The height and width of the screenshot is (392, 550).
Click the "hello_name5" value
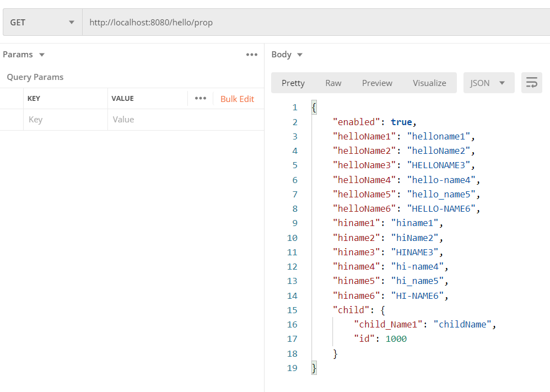coord(441,195)
